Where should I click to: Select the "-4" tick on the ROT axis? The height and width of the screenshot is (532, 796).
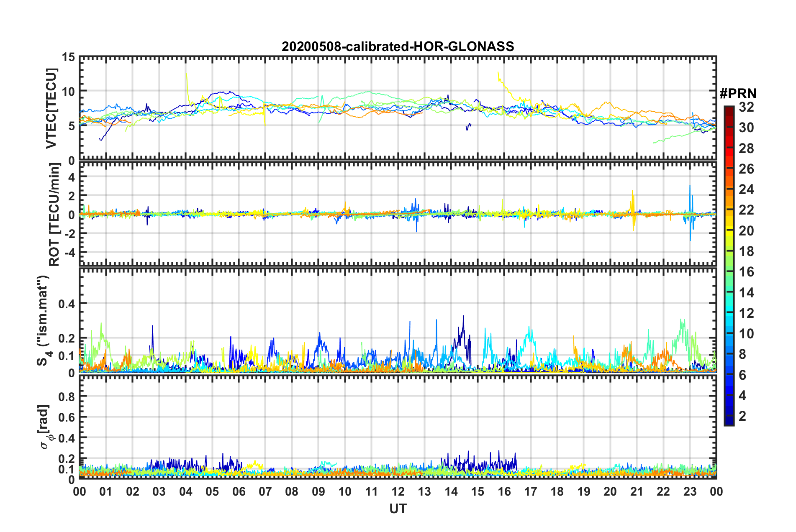[x=69, y=252]
